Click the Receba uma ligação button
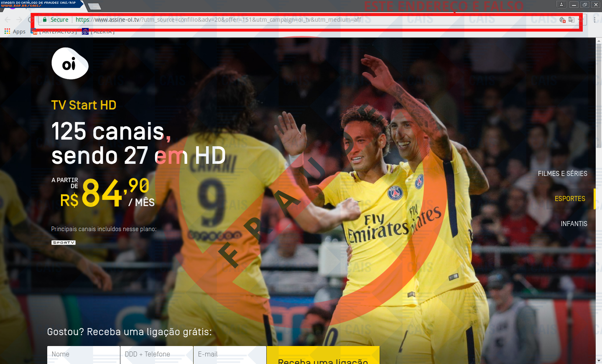The image size is (602, 364). point(323,356)
